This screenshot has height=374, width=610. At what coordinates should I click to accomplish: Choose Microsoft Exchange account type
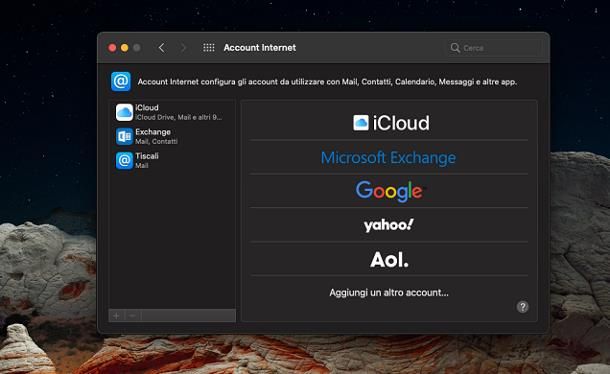coord(389,157)
